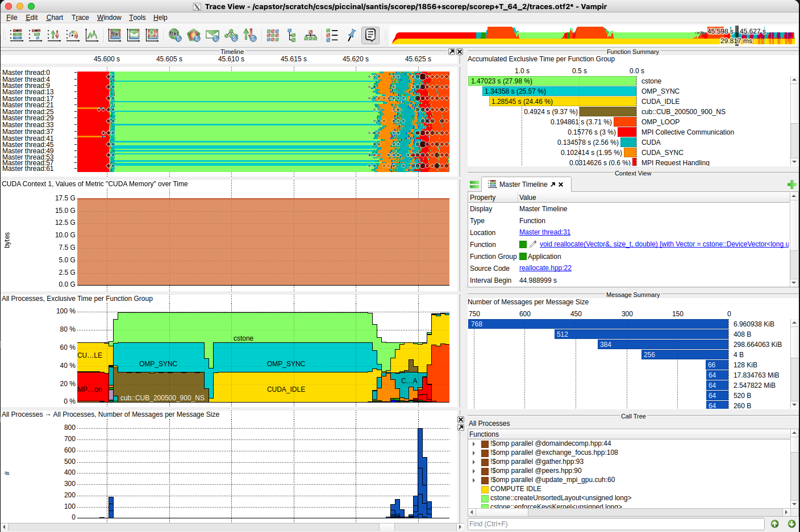The width and height of the screenshot is (800, 532).
Task: Undock the Master Timeline context tab
Action: point(553,185)
